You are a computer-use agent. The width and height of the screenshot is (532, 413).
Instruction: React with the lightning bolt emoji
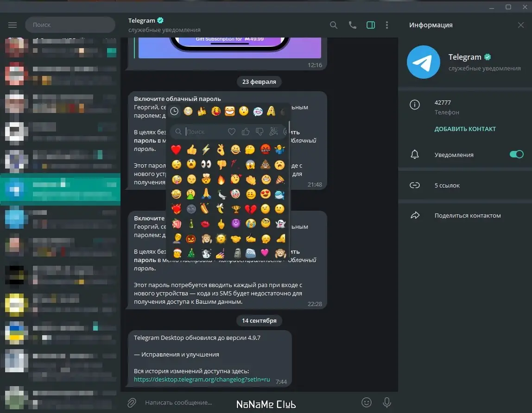click(206, 150)
